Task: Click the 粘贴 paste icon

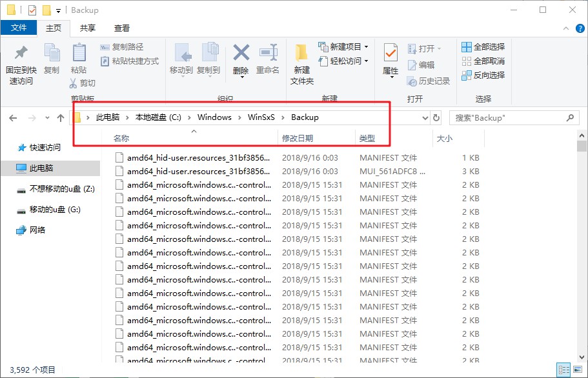Action: 79,53
